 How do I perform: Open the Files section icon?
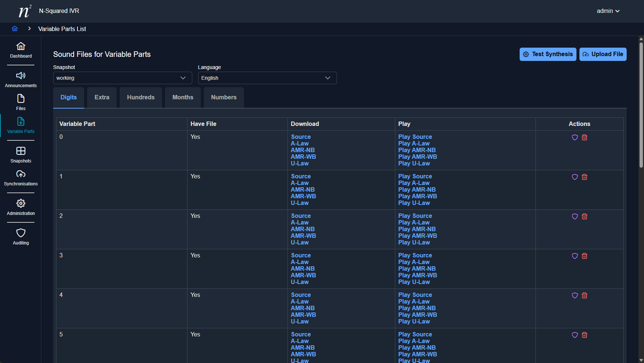point(21,99)
